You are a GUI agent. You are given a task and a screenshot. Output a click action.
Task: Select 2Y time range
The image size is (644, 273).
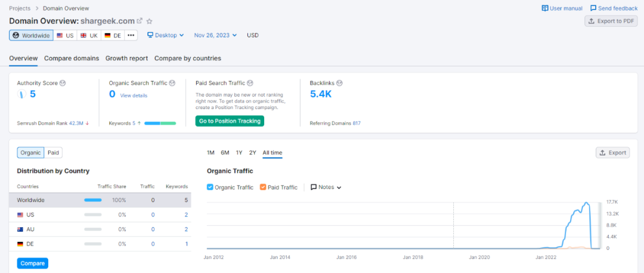(253, 153)
